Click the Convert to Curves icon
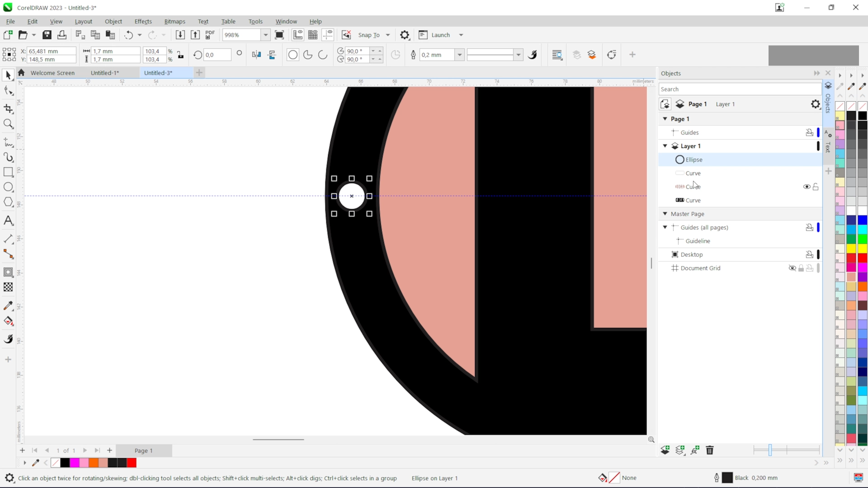868x488 pixels. (611, 55)
